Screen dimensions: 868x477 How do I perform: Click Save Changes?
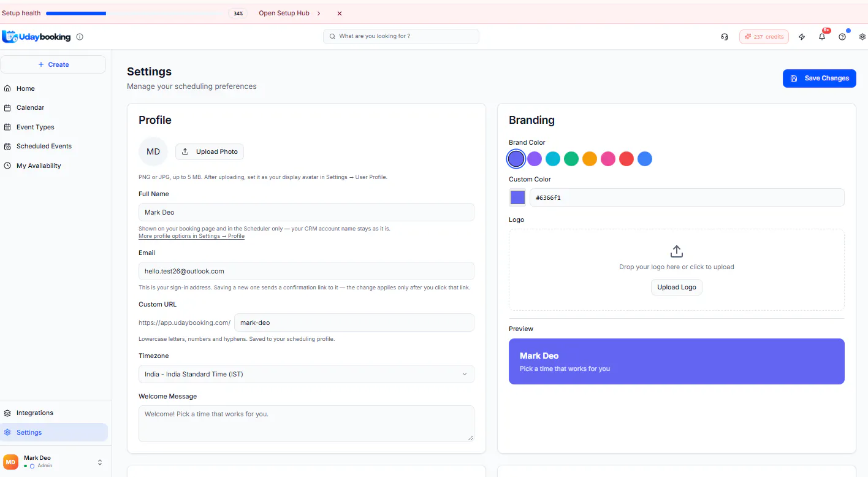pos(820,78)
